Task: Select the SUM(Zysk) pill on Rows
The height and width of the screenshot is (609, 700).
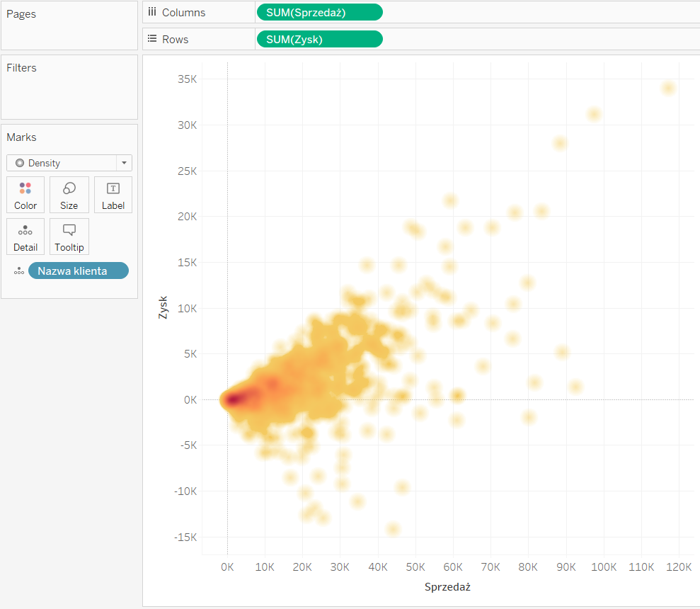Action: 319,40
